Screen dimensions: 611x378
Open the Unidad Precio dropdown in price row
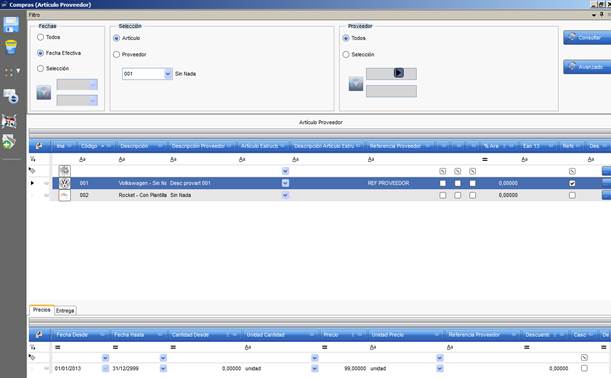coord(440,368)
